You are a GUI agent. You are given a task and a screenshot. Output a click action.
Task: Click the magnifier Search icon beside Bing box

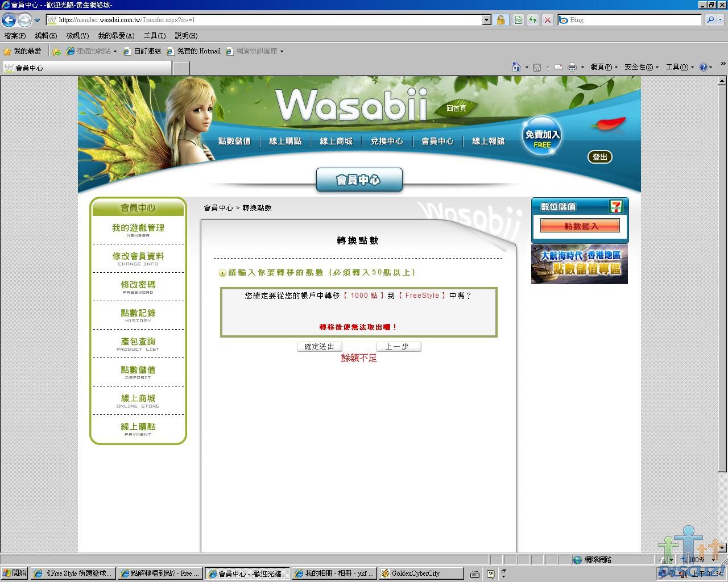710,20
